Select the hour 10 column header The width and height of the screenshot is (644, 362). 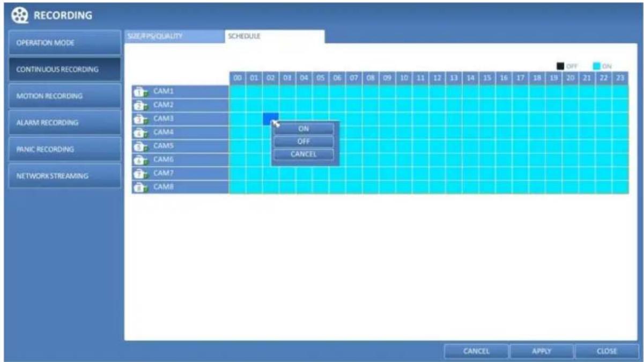[x=404, y=78]
